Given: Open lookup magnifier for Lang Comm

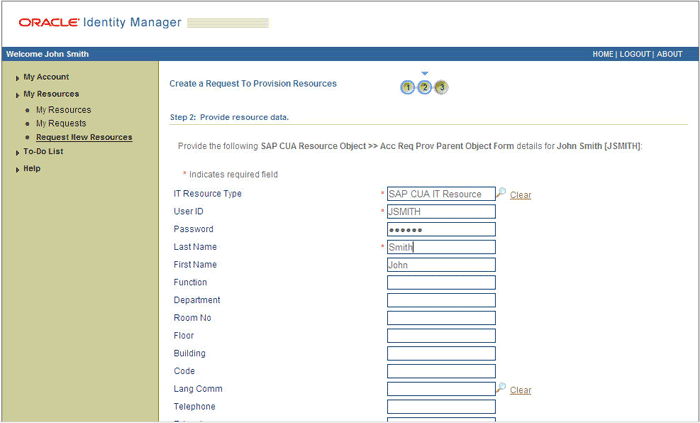Looking at the screenshot, I should point(501,388).
